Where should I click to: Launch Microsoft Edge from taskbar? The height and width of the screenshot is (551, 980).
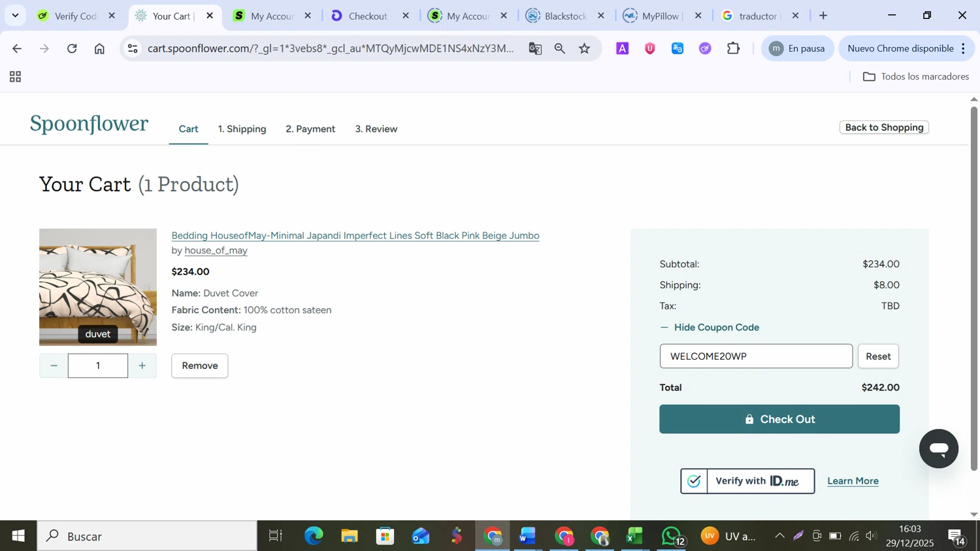[x=314, y=536]
